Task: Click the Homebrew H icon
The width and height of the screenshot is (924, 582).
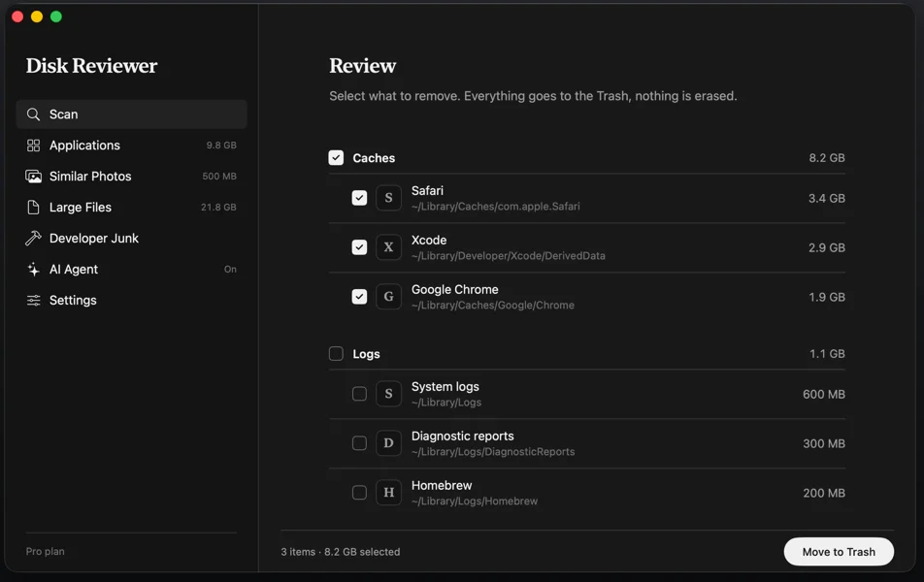Action: 388,493
